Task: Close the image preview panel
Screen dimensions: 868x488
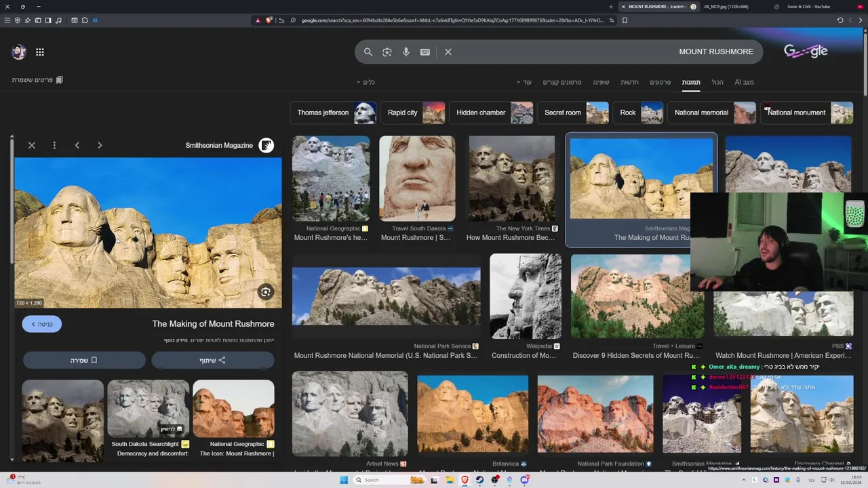Action: tap(32, 145)
